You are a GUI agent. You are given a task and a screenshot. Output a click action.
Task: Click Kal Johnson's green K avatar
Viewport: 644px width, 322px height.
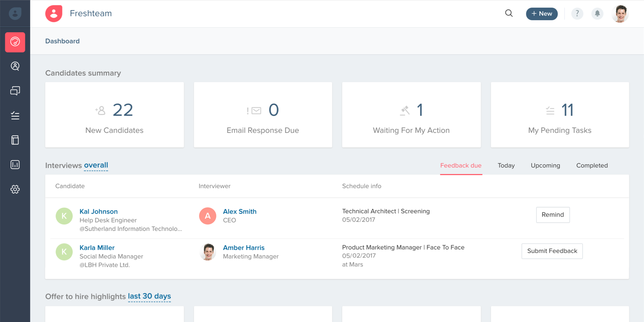64,216
